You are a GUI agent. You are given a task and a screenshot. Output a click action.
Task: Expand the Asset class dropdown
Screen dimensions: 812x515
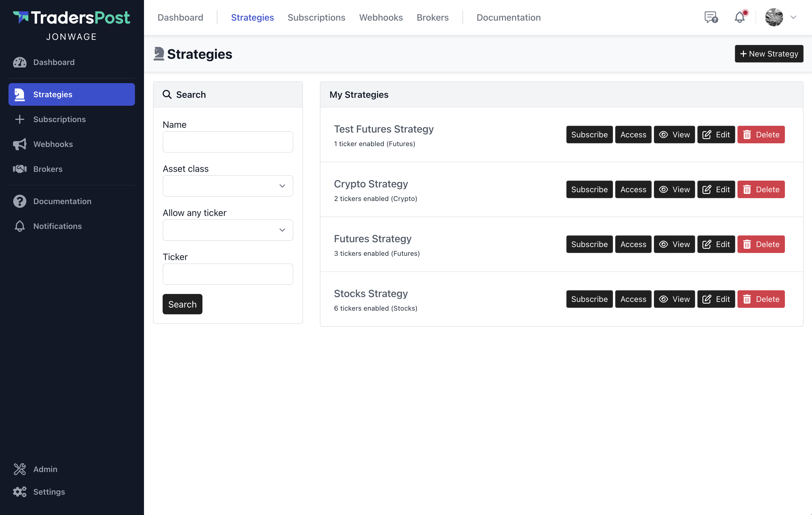coord(228,186)
